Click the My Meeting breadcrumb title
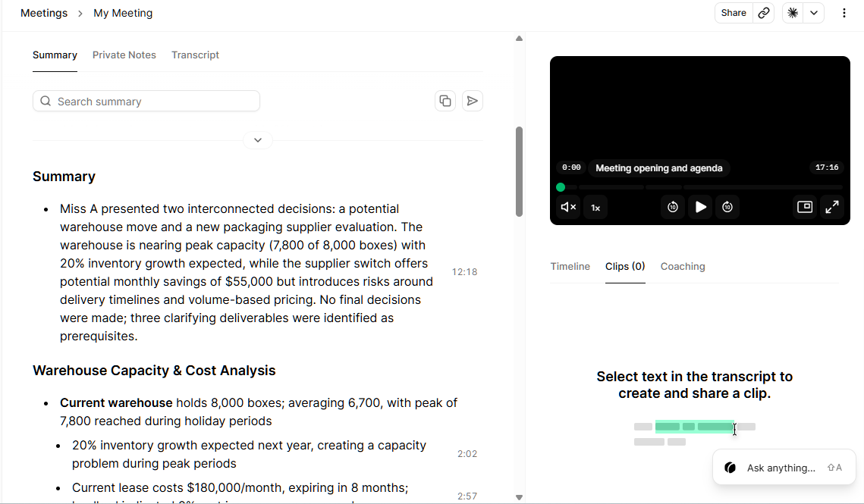This screenshot has width=864, height=504. tap(123, 13)
